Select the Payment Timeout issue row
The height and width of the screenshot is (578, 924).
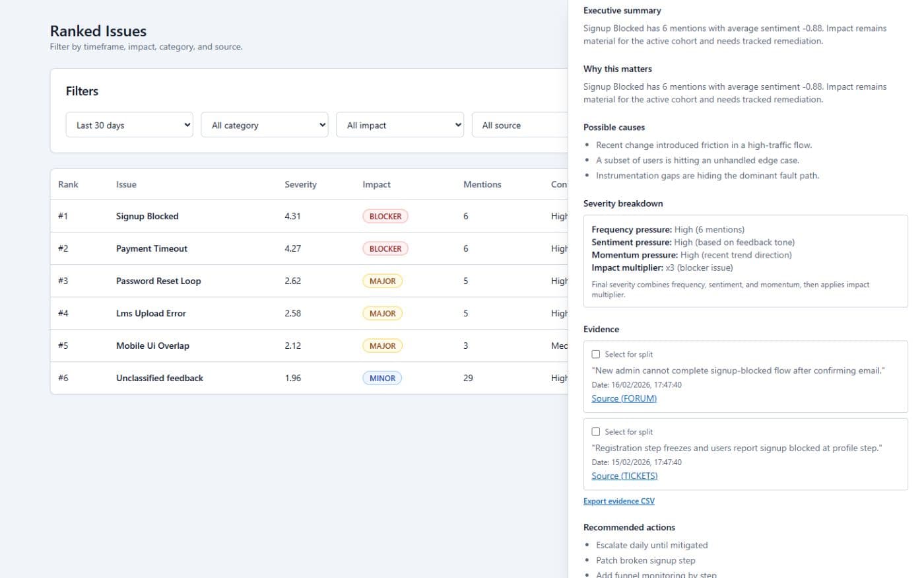pos(151,248)
